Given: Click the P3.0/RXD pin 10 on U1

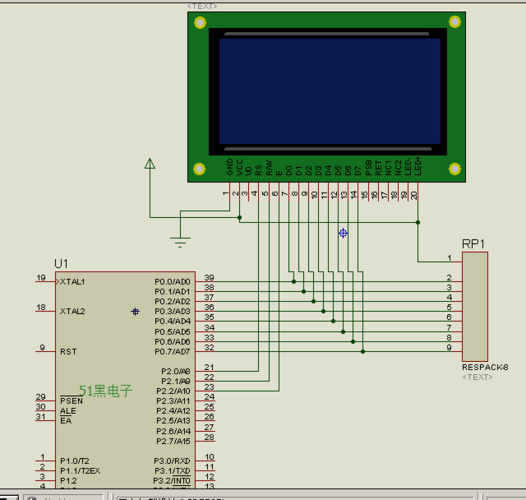Looking at the screenshot, I should [x=205, y=459].
